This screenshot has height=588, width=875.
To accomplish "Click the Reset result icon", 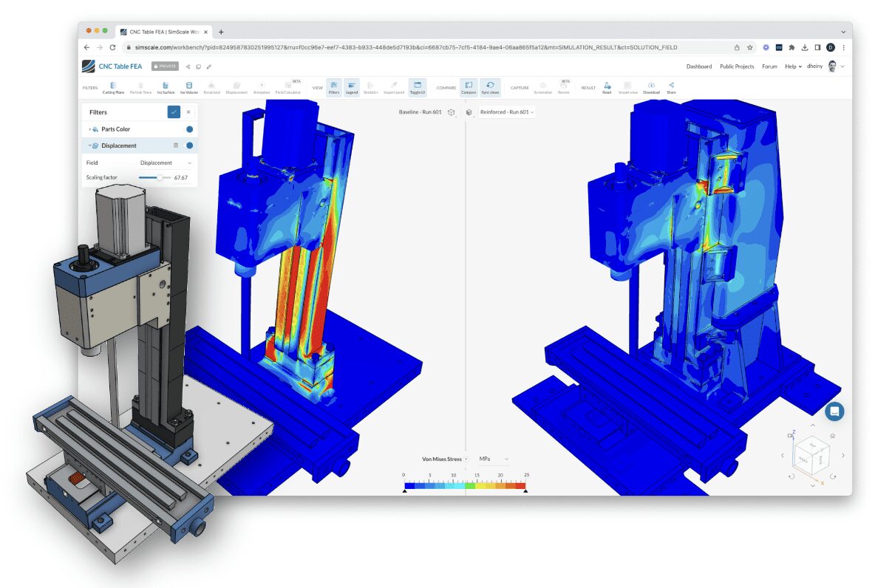I will coord(607,87).
